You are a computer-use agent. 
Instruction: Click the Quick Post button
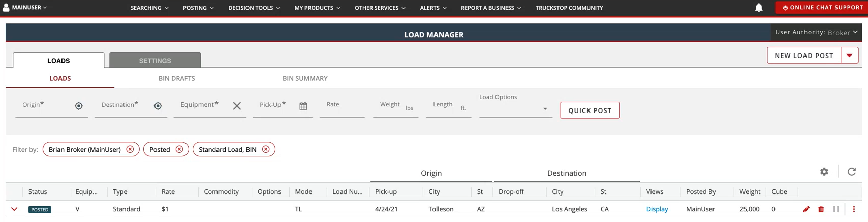pyautogui.click(x=590, y=110)
